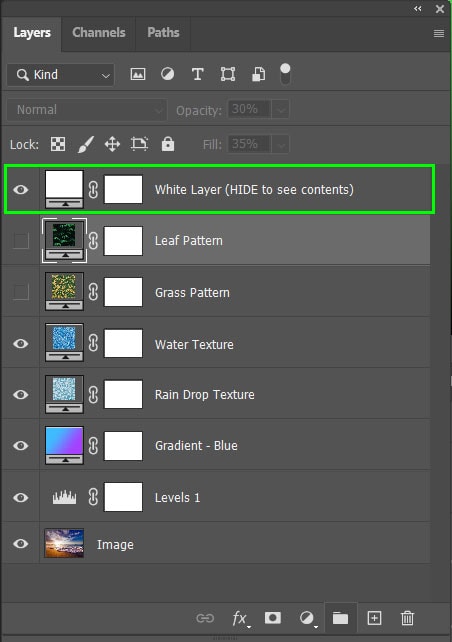
Task: Click the Rain Drop Texture thumbnail
Action: click(64, 394)
